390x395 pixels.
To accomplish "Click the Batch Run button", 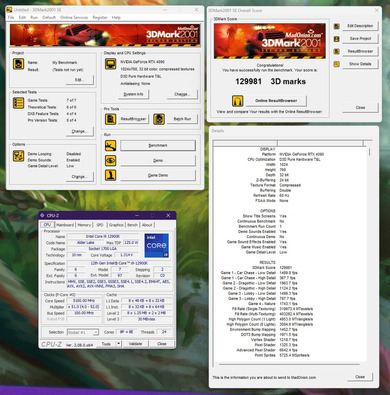I will 182,119.
